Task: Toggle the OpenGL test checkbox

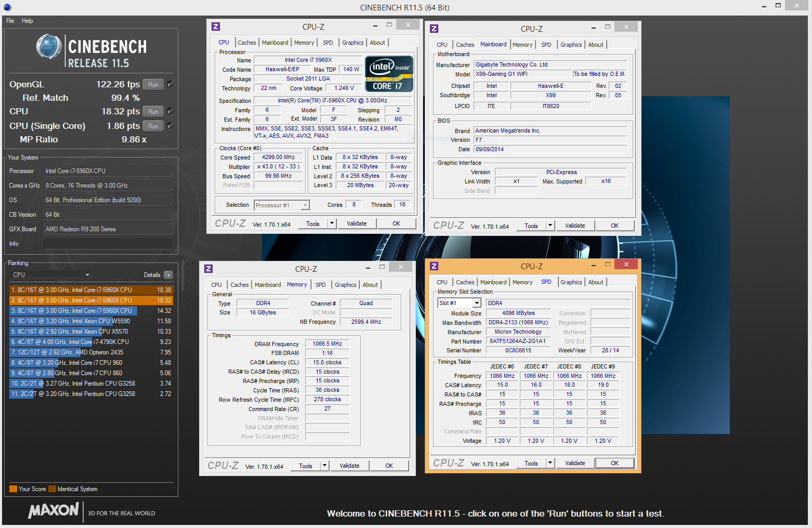Action: click(170, 84)
